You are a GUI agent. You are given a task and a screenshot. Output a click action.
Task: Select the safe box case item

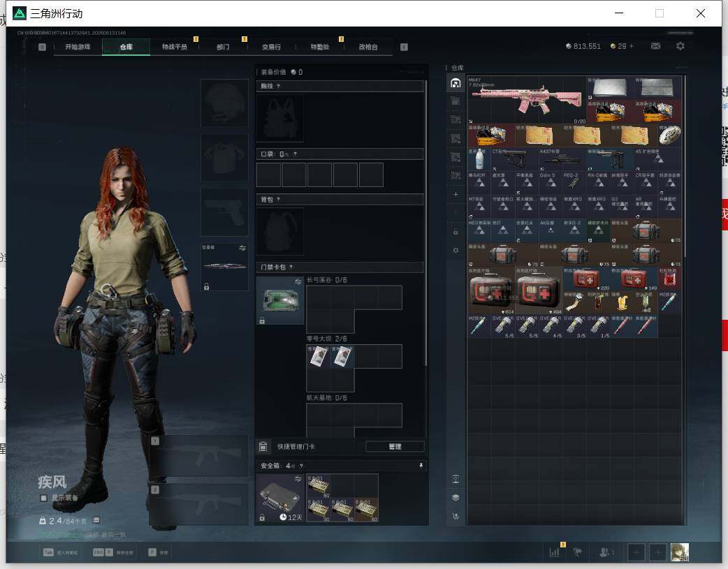pos(280,498)
